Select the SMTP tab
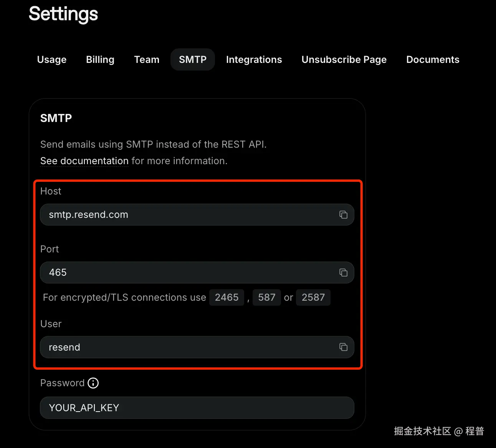The image size is (496, 448). 193,60
